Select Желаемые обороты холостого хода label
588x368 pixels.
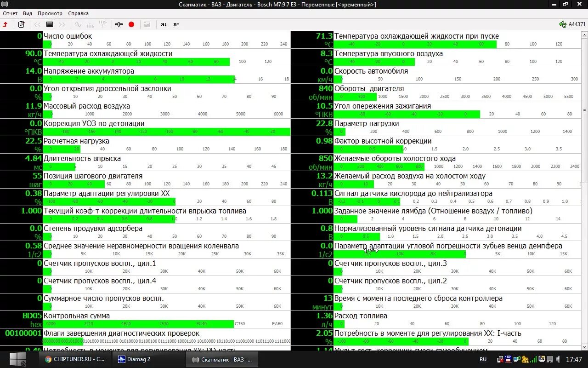click(x=395, y=158)
